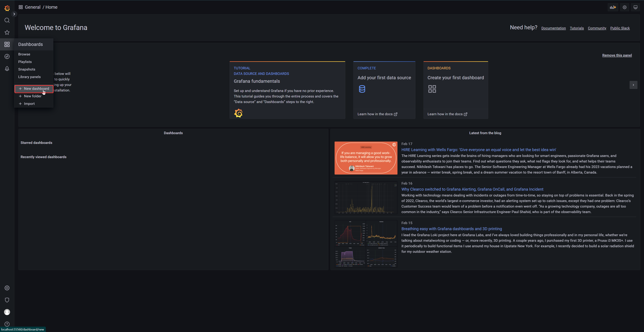Open the HIRE Learning with Wells Fargo article
This screenshot has width=644, height=332.
478,150
